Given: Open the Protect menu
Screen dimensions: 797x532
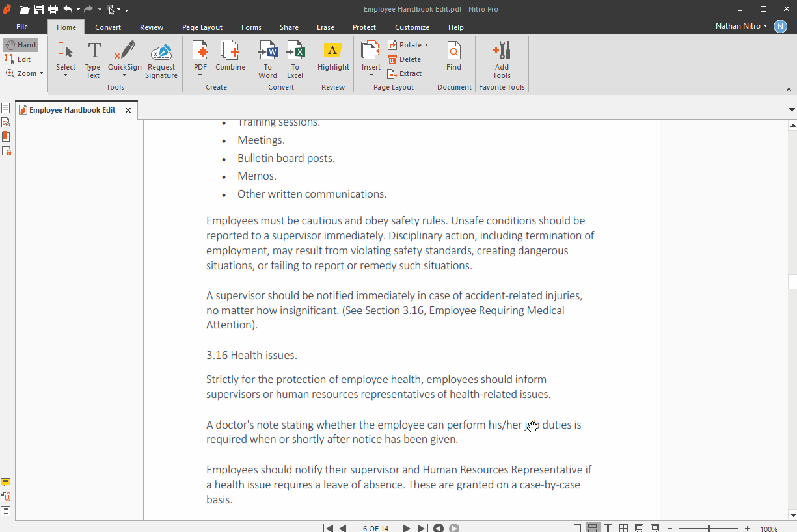Looking at the screenshot, I should pyautogui.click(x=364, y=27).
